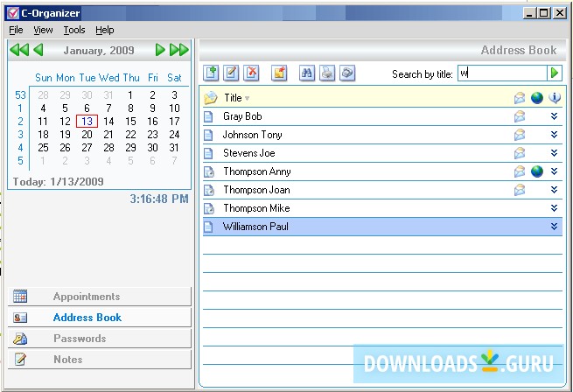This screenshot has height=392, width=573.
Task: Click the email icon for Stevens Joe
Action: 520,153
